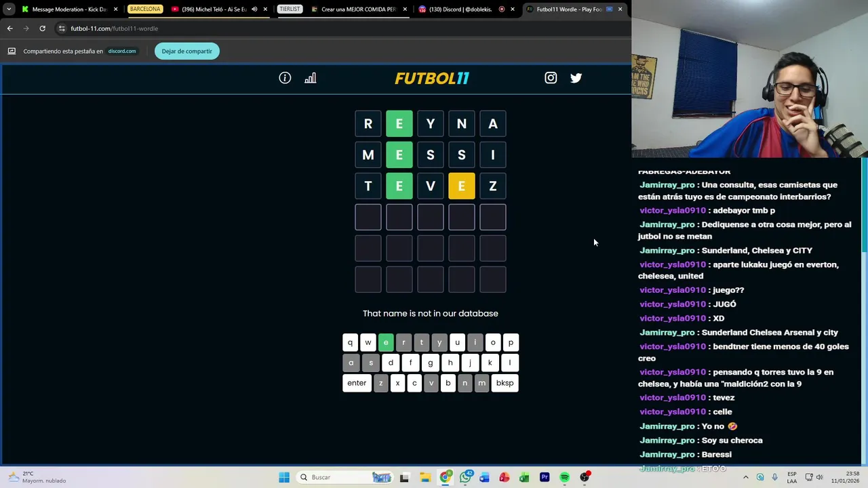Open the game info icon
The image size is (868, 488).
coord(285,78)
